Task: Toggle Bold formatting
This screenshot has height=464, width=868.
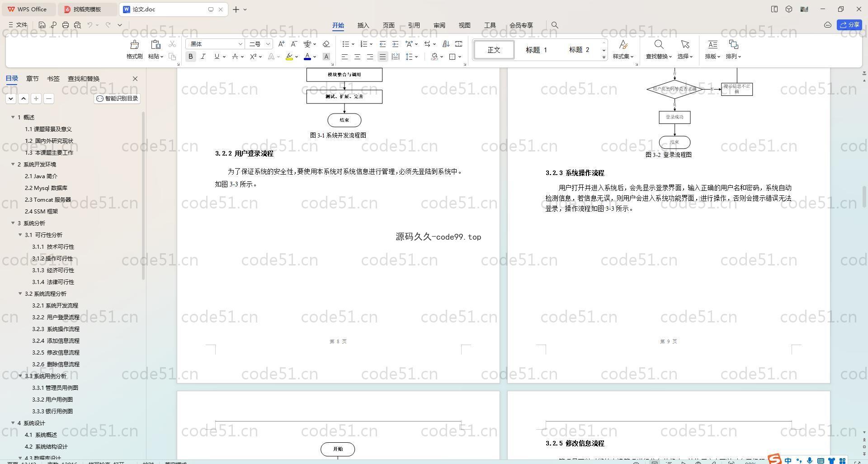Action: point(191,57)
